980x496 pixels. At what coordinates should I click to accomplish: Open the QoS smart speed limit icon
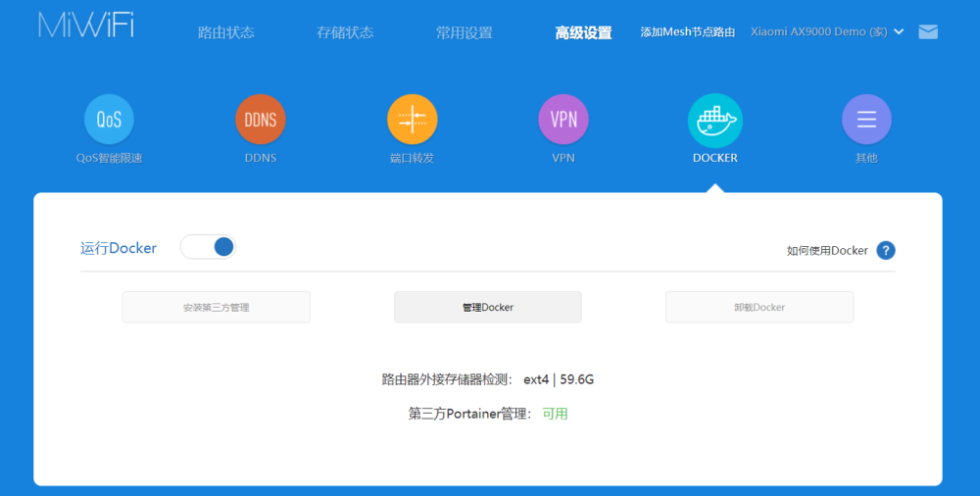coord(109,120)
